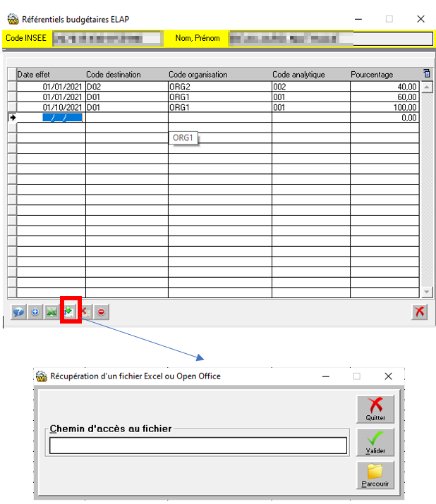Click the D02 destination cell

(x=127, y=87)
